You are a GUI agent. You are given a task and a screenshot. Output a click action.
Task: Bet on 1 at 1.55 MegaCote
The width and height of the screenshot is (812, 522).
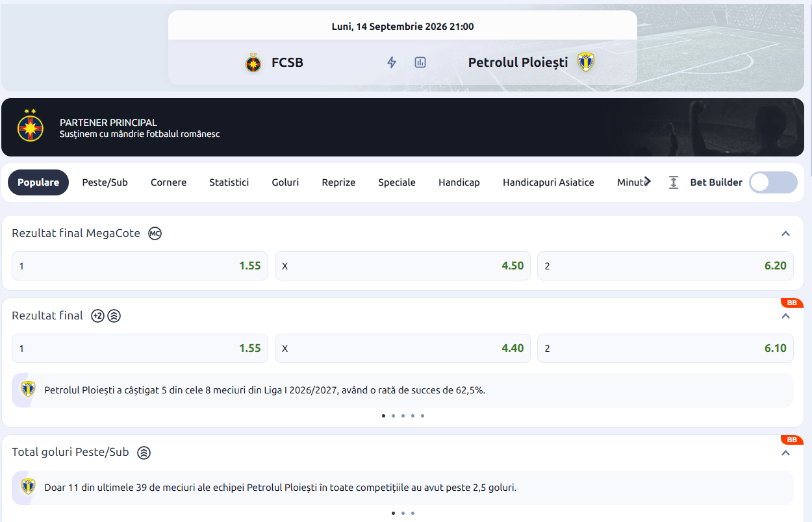pos(140,266)
